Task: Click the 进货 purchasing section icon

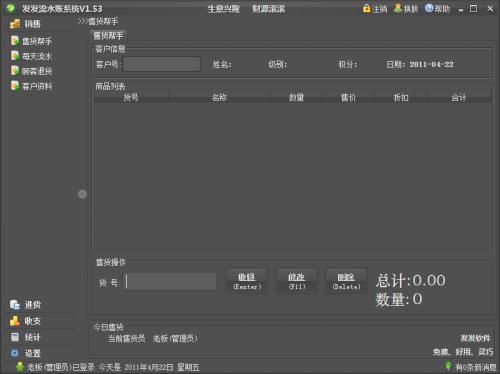Action: click(x=15, y=304)
